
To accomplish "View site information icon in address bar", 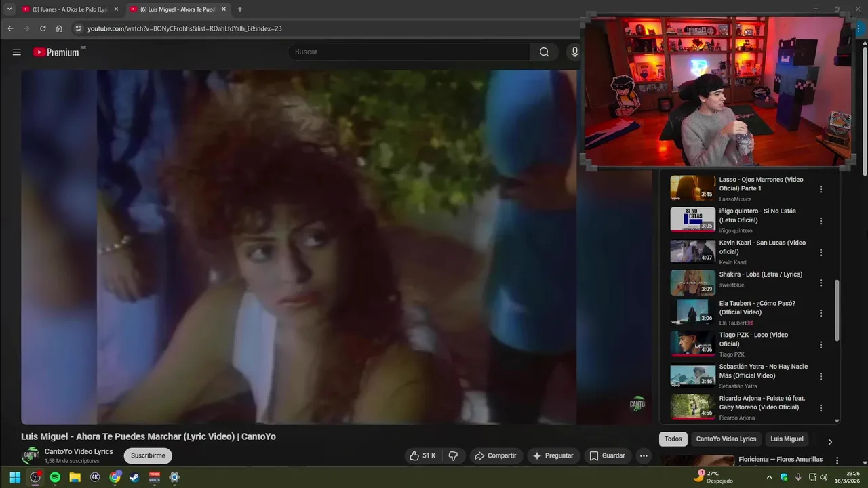I will 78,28.
